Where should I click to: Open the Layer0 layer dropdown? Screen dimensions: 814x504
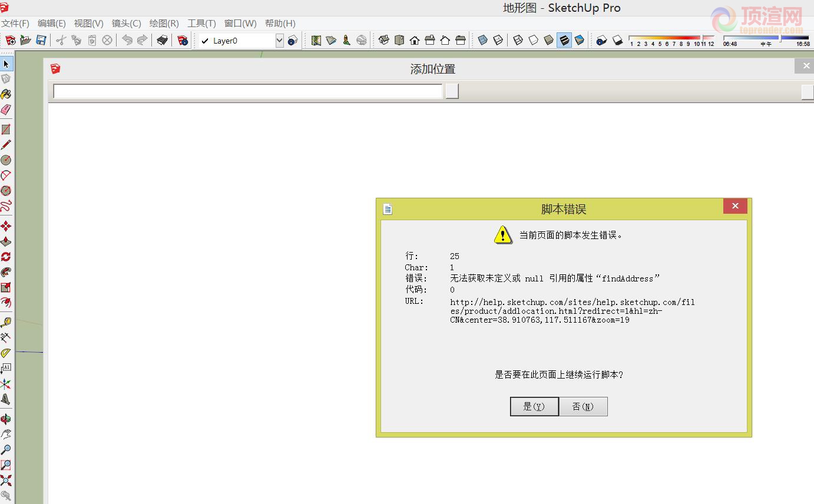click(x=279, y=41)
